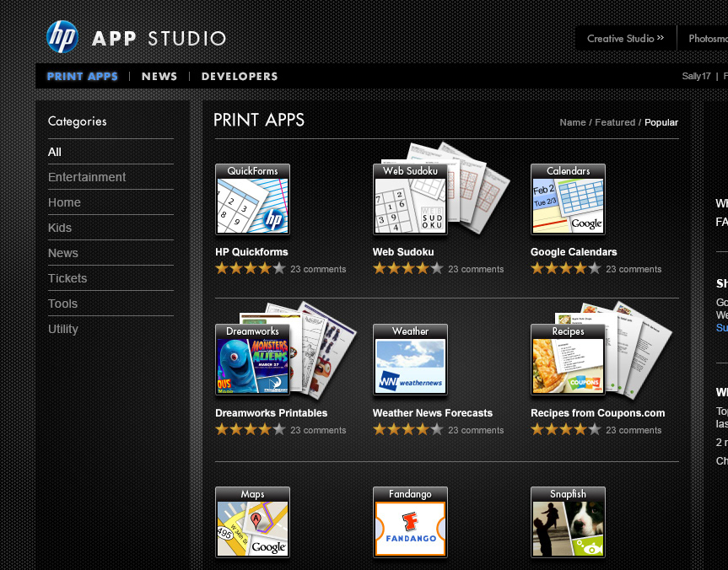Viewport: 728px width, 570px height.
Task: Go to the Print Apps tab
Action: point(83,76)
